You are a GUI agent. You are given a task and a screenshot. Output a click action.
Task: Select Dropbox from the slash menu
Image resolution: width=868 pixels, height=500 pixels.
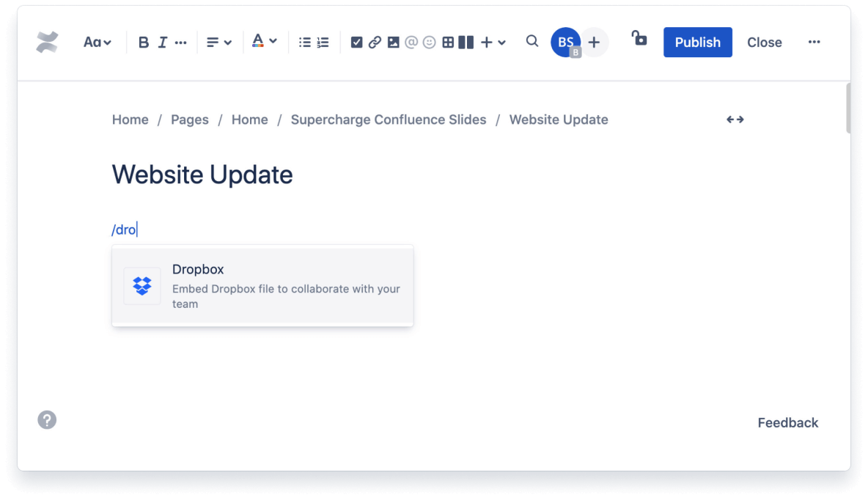point(262,286)
